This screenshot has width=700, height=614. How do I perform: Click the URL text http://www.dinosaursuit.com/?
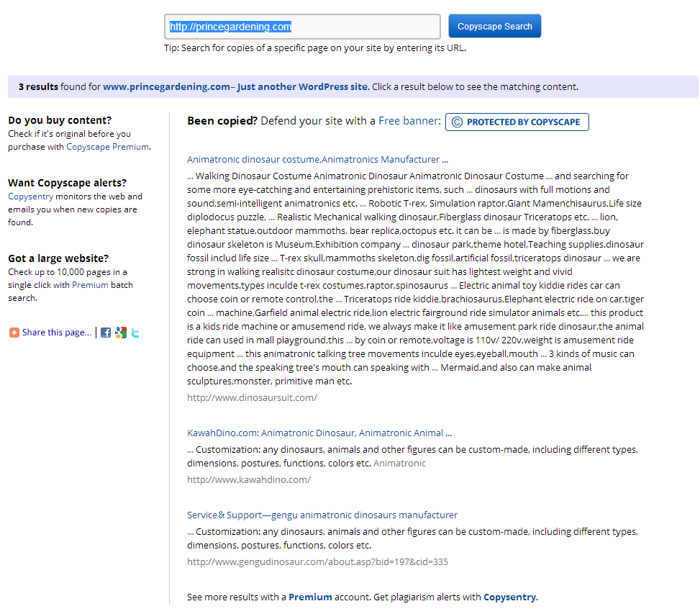[x=252, y=397]
